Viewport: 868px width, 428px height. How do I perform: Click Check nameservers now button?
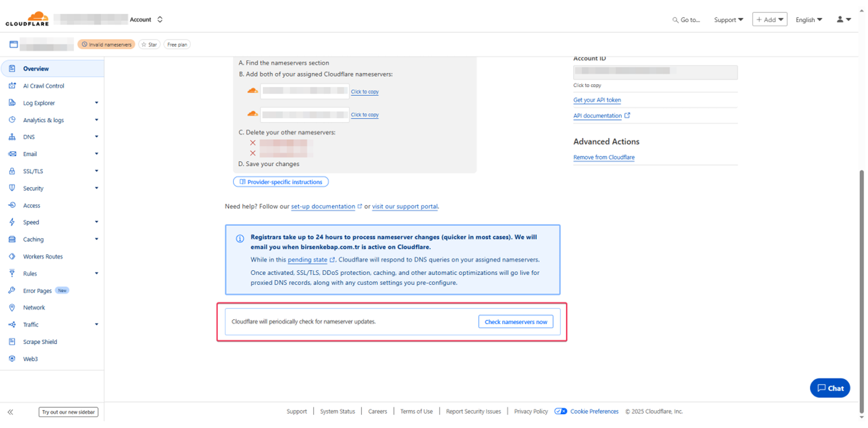515,322
